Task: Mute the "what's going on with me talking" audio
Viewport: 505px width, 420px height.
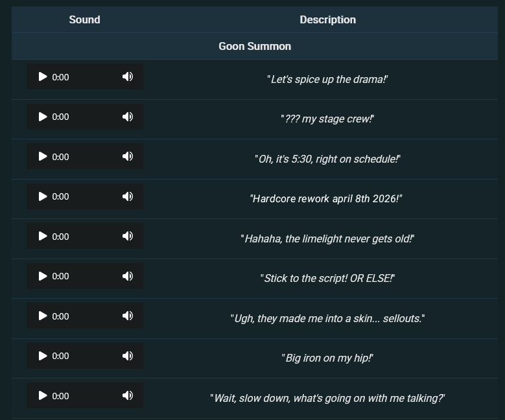Action: [128, 395]
